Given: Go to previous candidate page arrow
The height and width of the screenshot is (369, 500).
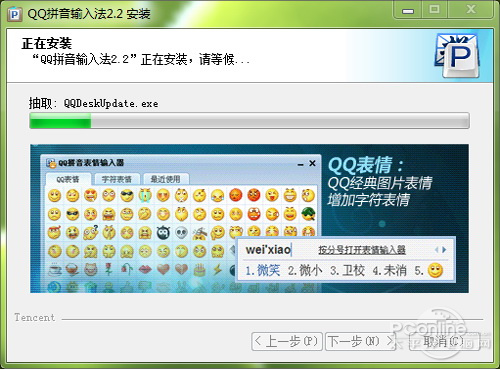Looking at the screenshot, I should 437,250.
